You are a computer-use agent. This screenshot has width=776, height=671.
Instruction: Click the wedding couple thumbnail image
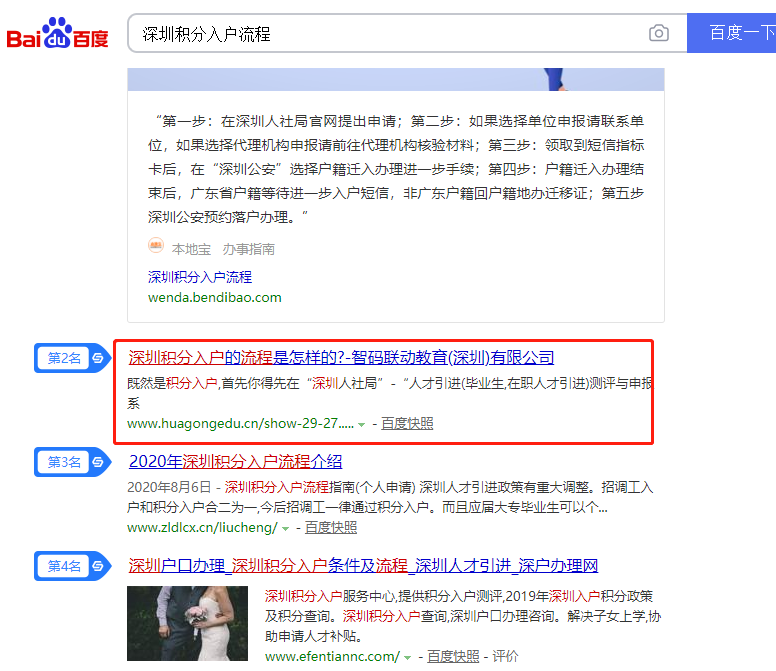[x=187, y=623]
